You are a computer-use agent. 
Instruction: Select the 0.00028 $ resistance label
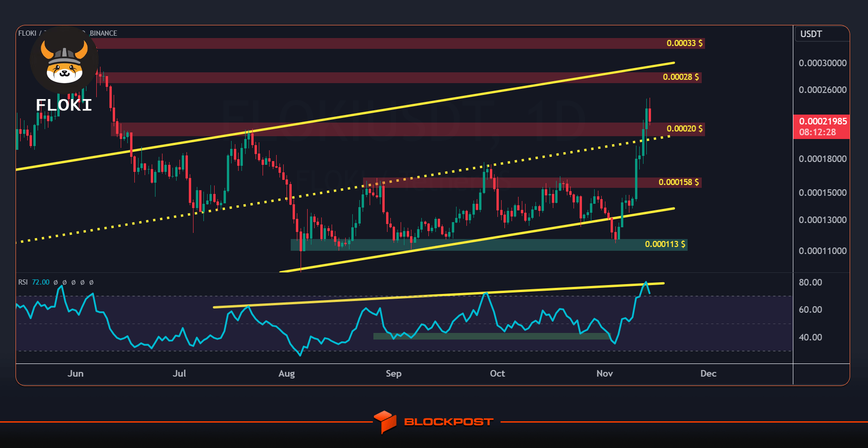point(681,77)
